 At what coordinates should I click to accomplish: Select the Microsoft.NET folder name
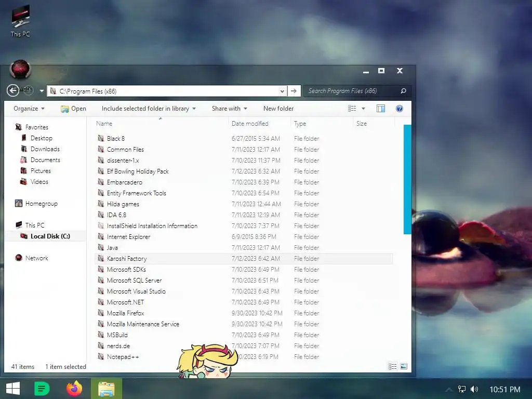(x=126, y=302)
